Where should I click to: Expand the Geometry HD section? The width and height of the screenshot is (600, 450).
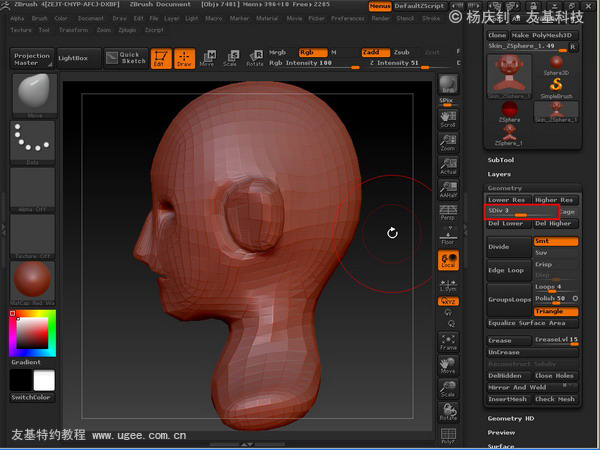pos(510,419)
